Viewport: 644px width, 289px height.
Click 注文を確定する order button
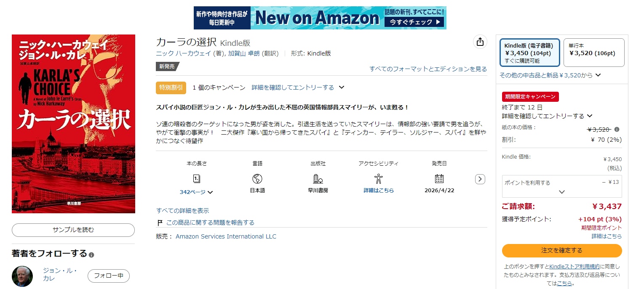click(x=562, y=250)
